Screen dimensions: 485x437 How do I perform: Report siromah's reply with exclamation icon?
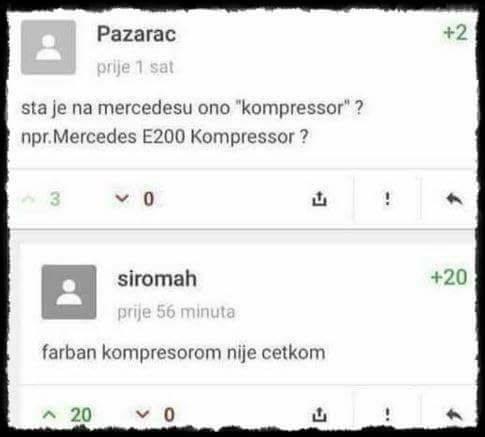[387, 415]
